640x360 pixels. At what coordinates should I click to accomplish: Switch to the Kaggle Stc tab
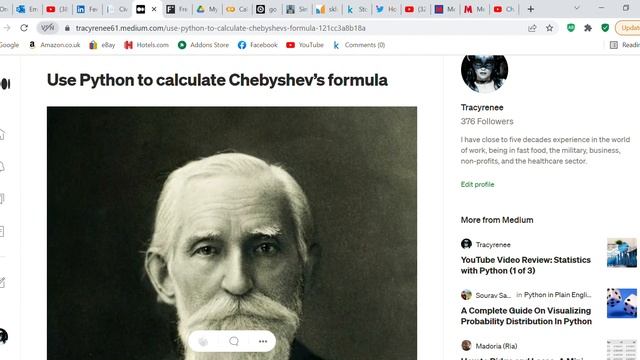(x=356, y=9)
